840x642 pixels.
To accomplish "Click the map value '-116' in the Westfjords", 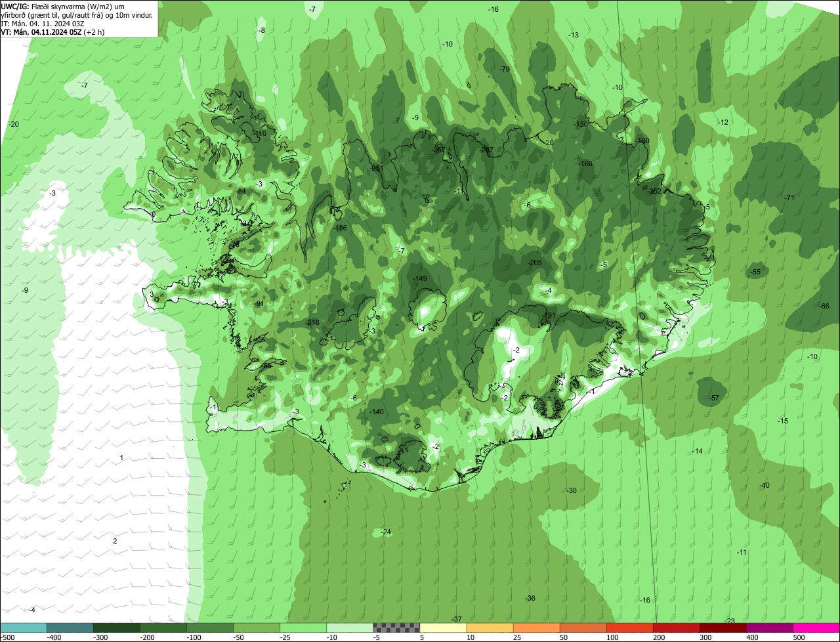I will 260,133.
